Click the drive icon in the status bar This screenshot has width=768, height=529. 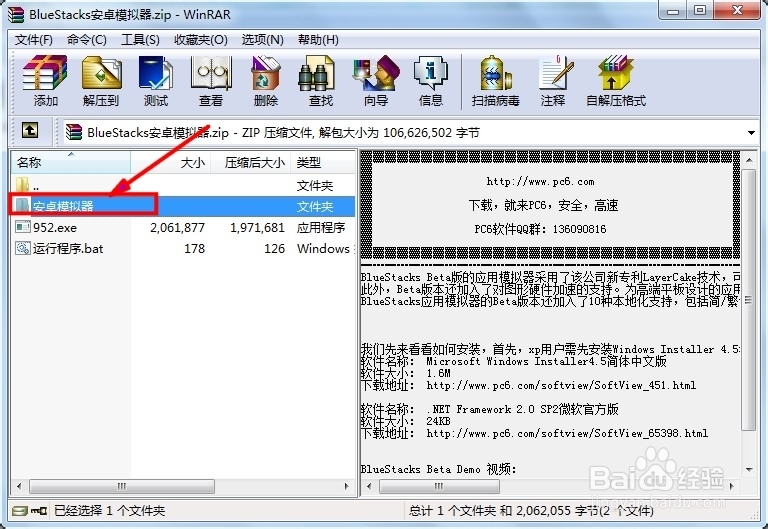[x=20, y=511]
